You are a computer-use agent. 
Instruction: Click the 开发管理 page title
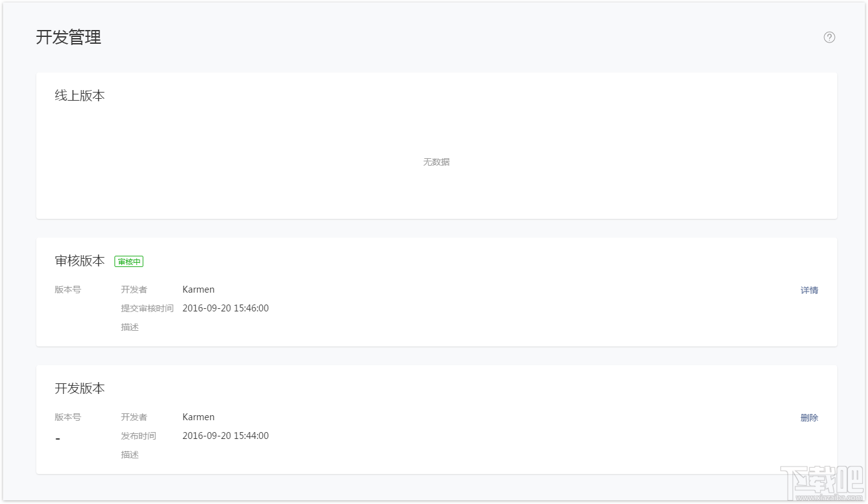click(68, 38)
